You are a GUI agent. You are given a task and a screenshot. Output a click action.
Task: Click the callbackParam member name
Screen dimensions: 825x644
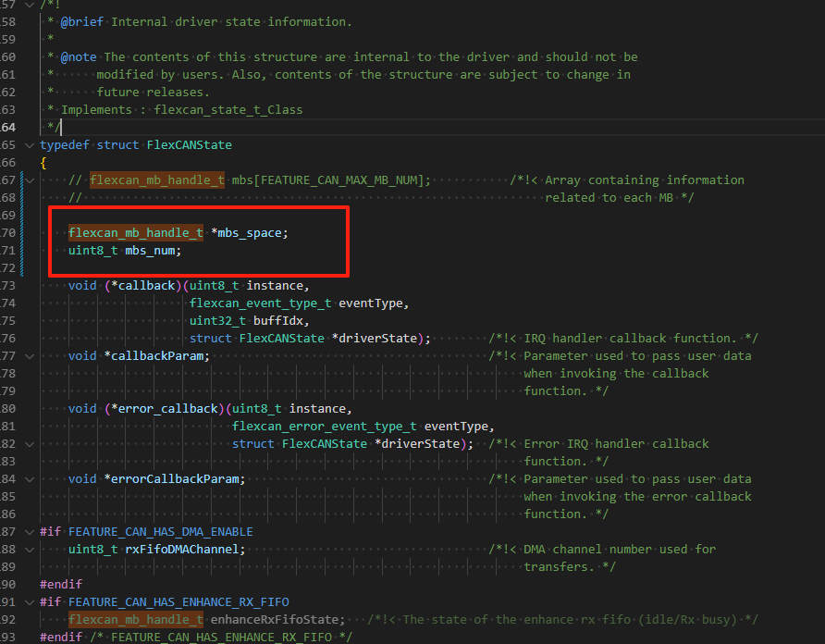(157, 356)
